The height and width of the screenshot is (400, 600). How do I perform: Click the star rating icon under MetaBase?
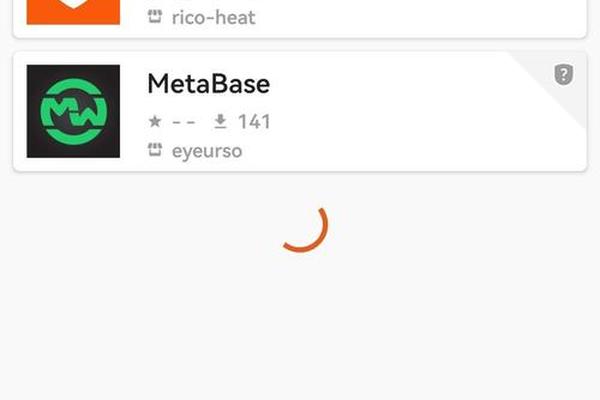tap(155, 121)
